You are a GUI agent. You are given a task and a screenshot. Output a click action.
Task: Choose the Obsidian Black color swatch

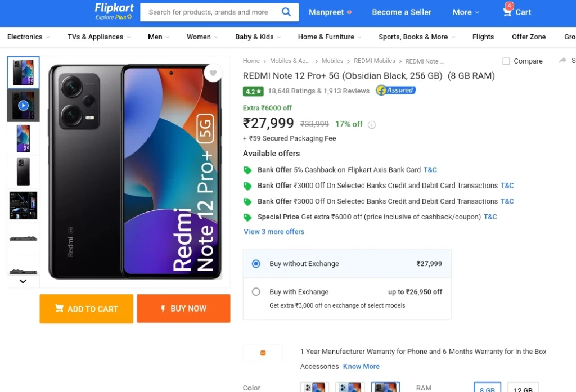385,387
